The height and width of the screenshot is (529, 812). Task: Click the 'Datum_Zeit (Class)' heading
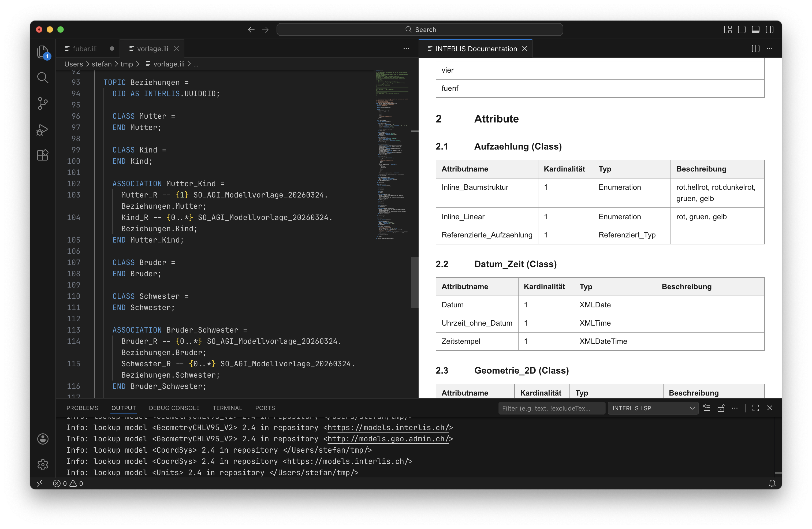pyautogui.click(x=515, y=264)
